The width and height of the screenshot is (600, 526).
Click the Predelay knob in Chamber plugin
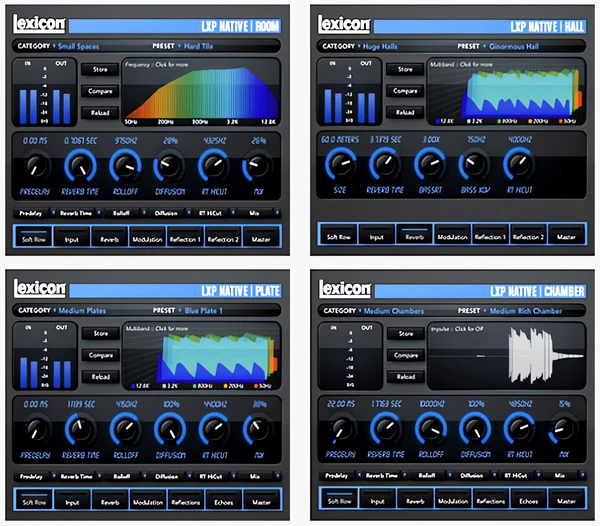(x=341, y=428)
